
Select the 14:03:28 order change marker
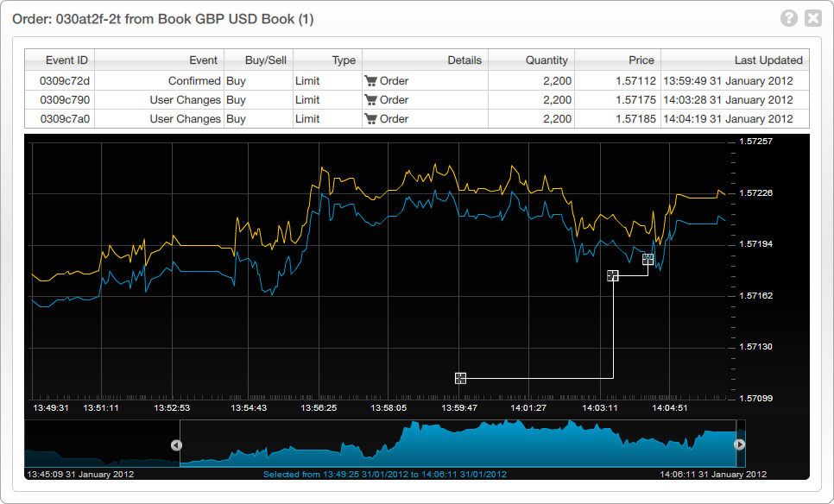click(x=613, y=275)
